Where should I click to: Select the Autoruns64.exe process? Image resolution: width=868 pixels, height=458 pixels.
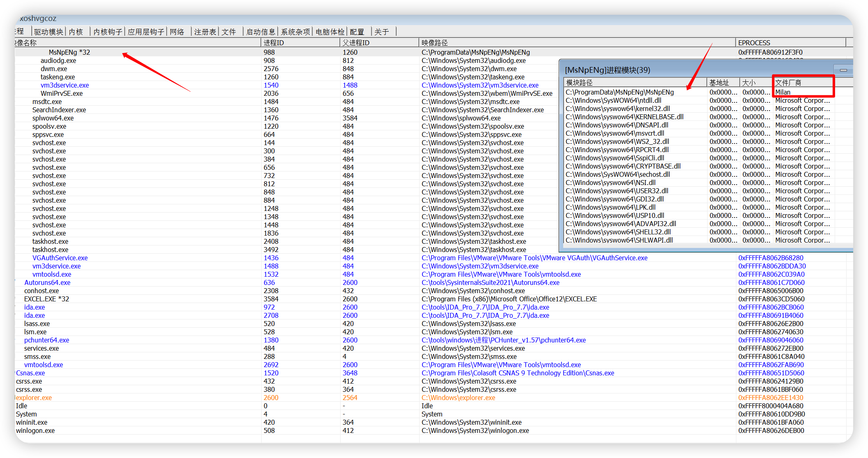(x=47, y=282)
